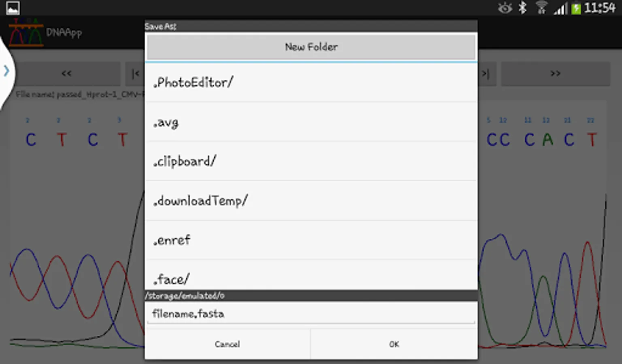Select the .enref entry
Image resolution: width=622 pixels, height=364 pixels.
click(x=311, y=240)
